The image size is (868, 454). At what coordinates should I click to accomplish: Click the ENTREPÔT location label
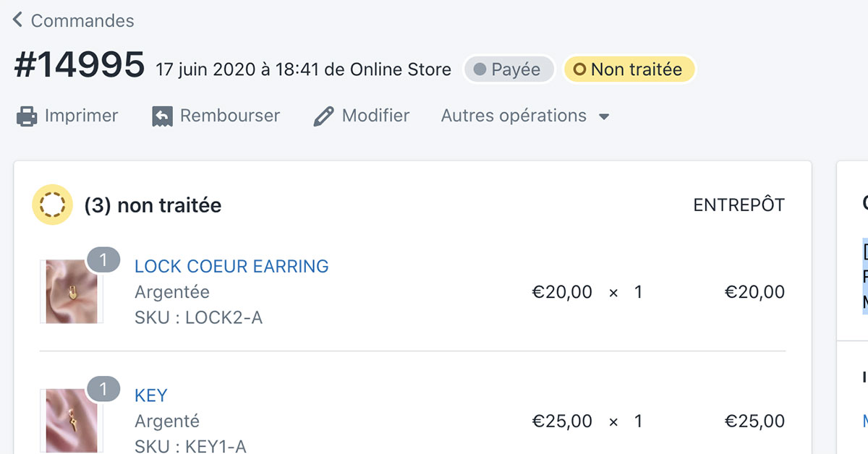coord(739,205)
